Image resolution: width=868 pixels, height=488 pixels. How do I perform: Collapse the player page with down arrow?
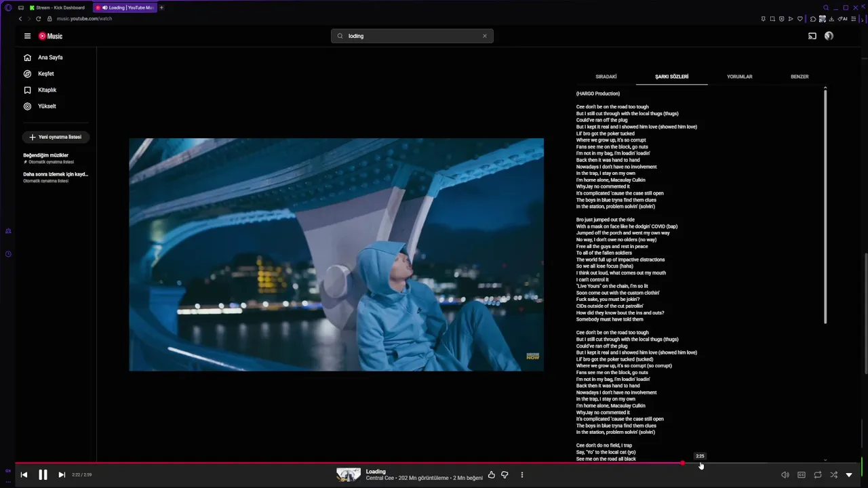(x=849, y=475)
